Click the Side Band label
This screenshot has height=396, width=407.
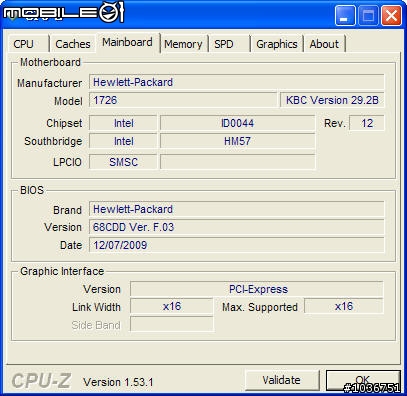pos(96,325)
